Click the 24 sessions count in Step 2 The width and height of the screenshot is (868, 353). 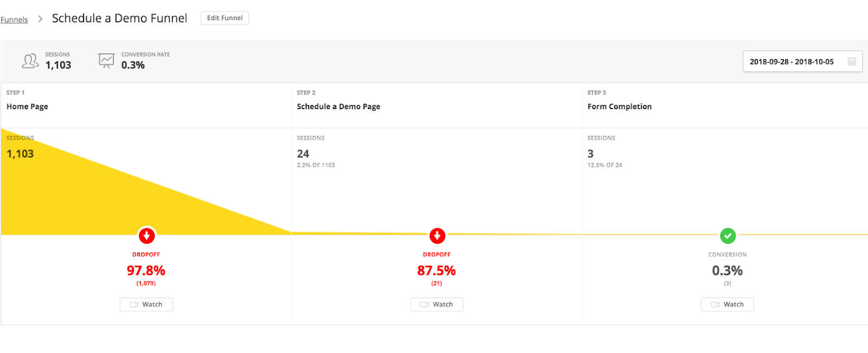pyautogui.click(x=303, y=154)
